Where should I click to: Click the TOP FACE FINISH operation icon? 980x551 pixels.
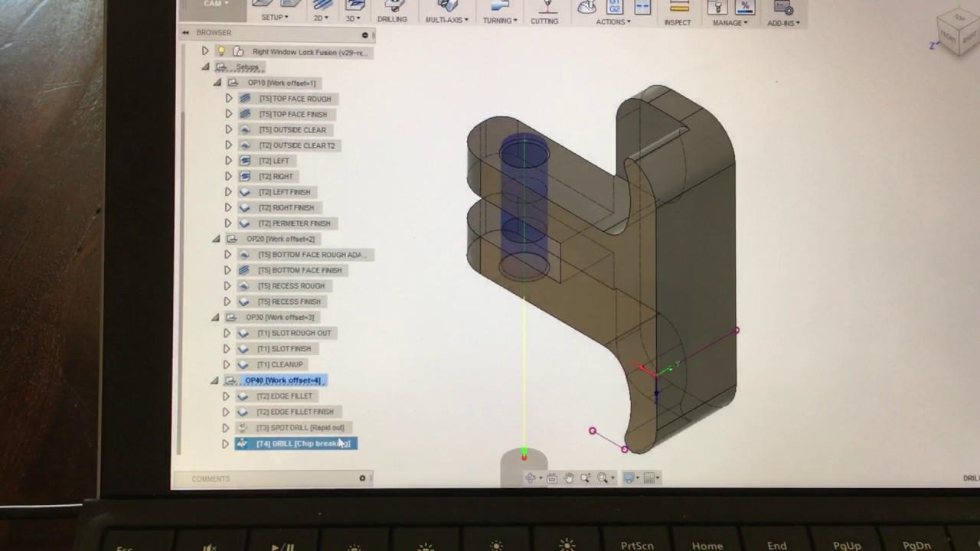point(245,114)
